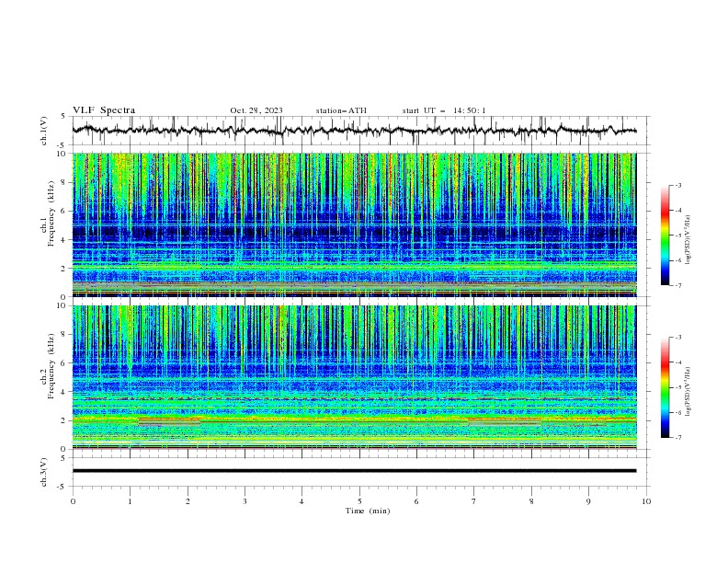Click the ch.1 spectrogram color bar

(x=665, y=236)
